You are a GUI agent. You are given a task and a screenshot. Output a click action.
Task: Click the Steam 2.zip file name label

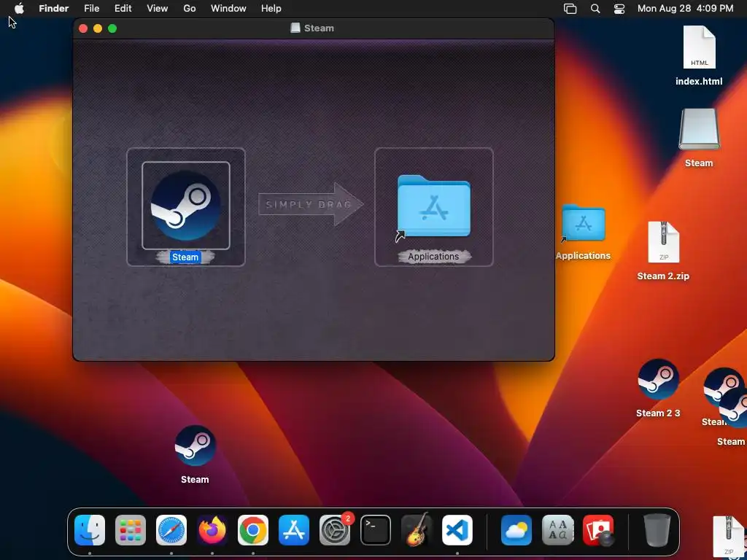(663, 276)
